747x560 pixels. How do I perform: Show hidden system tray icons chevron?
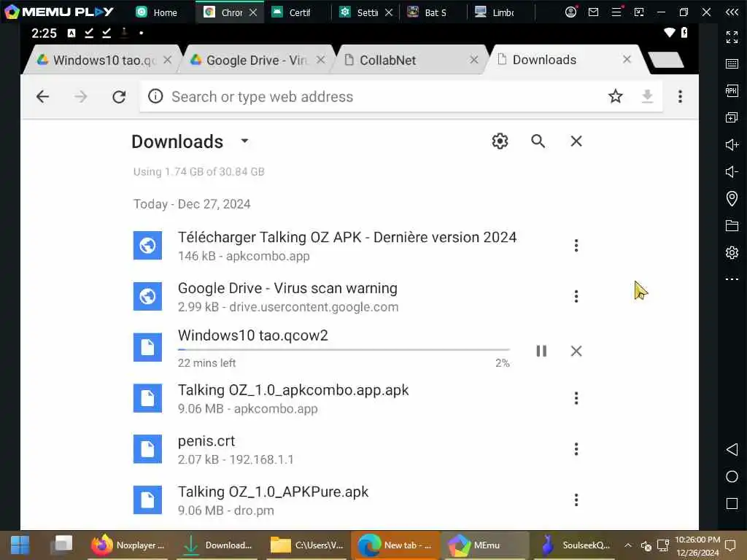(x=628, y=545)
